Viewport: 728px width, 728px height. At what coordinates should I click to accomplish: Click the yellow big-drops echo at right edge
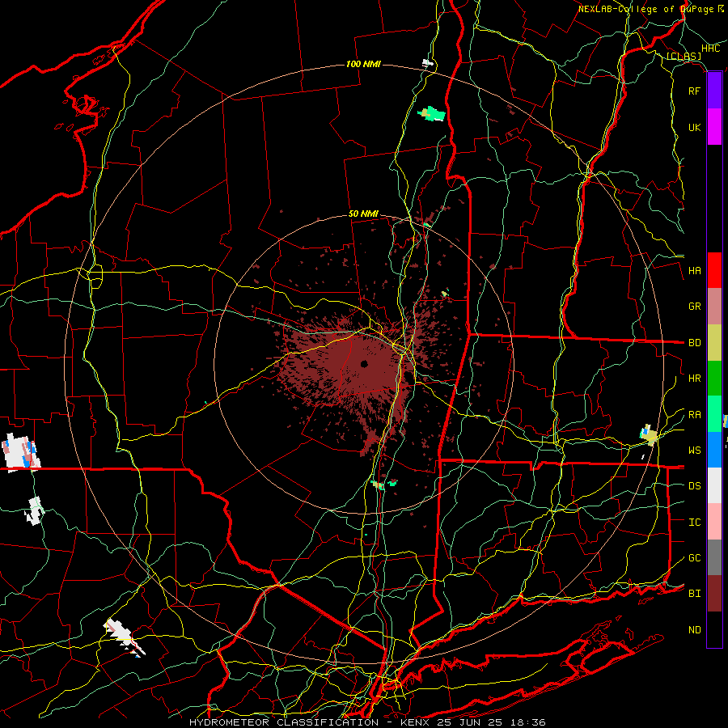point(649,435)
